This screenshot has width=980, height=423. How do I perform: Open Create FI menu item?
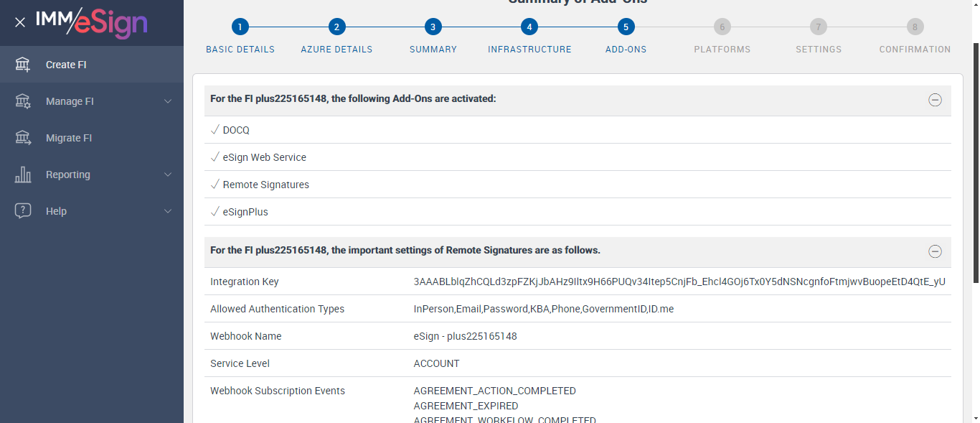[x=92, y=65]
